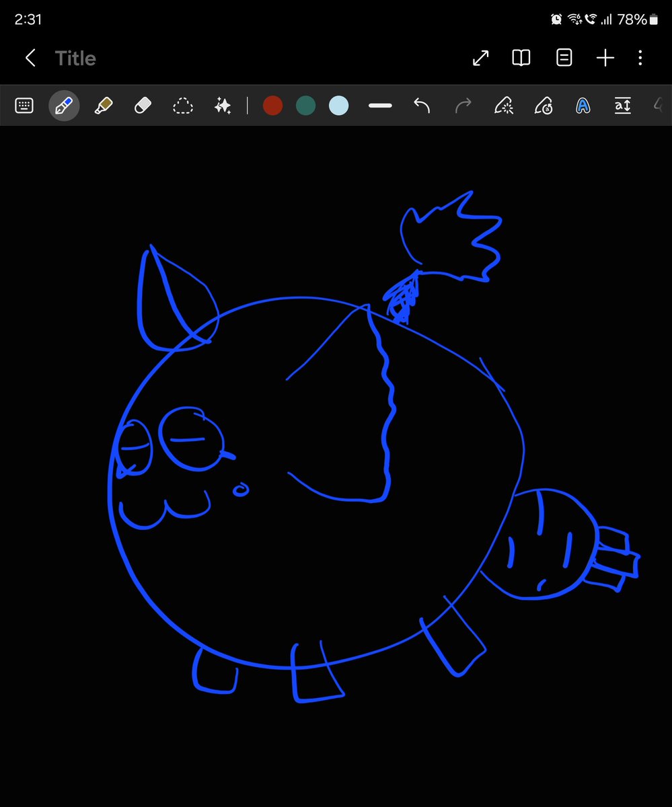
Task: Pick the light blue pen color
Action: tap(338, 106)
